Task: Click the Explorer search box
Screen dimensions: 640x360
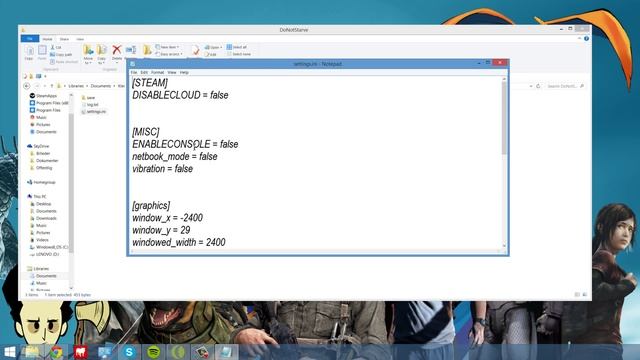Action: point(565,86)
